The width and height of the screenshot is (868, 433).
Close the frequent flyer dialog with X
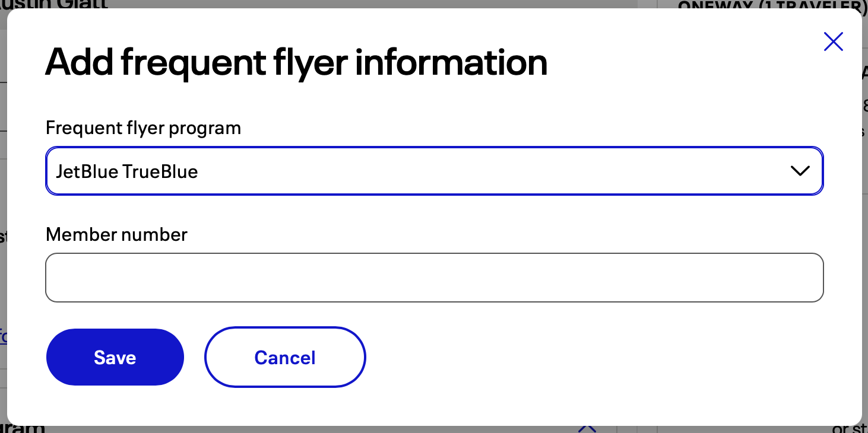834,42
